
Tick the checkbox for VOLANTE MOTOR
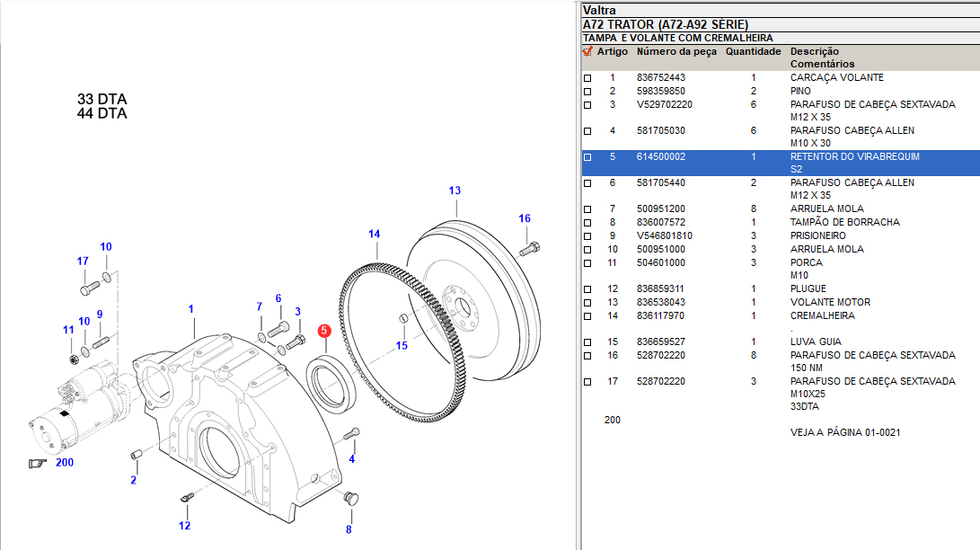click(587, 303)
